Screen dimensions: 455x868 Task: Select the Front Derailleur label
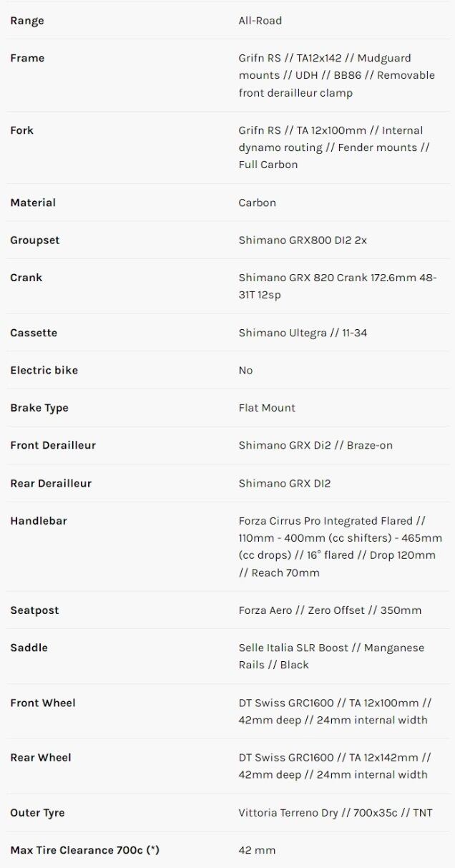(53, 445)
